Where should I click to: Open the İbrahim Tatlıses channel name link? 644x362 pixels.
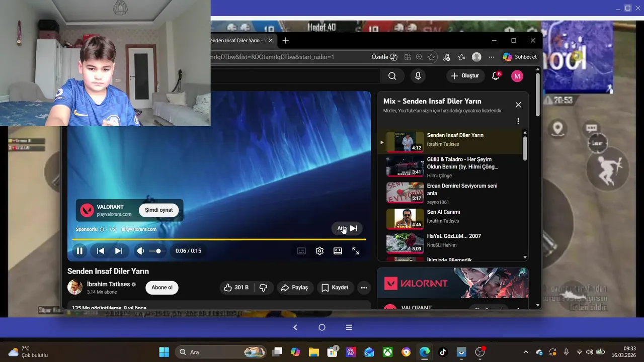click(108, 284)
